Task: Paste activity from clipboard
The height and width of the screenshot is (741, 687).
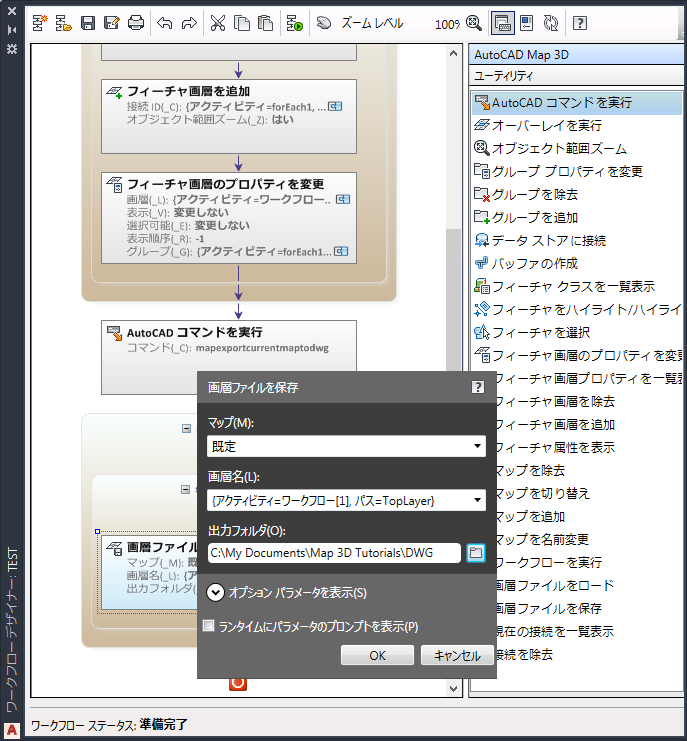Action: point(266,22)
